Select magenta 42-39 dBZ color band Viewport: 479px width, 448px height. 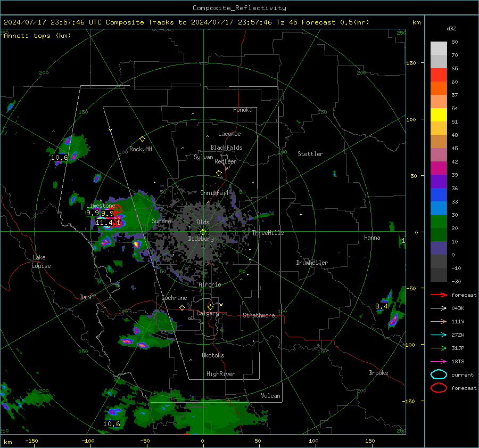(439, 168)
